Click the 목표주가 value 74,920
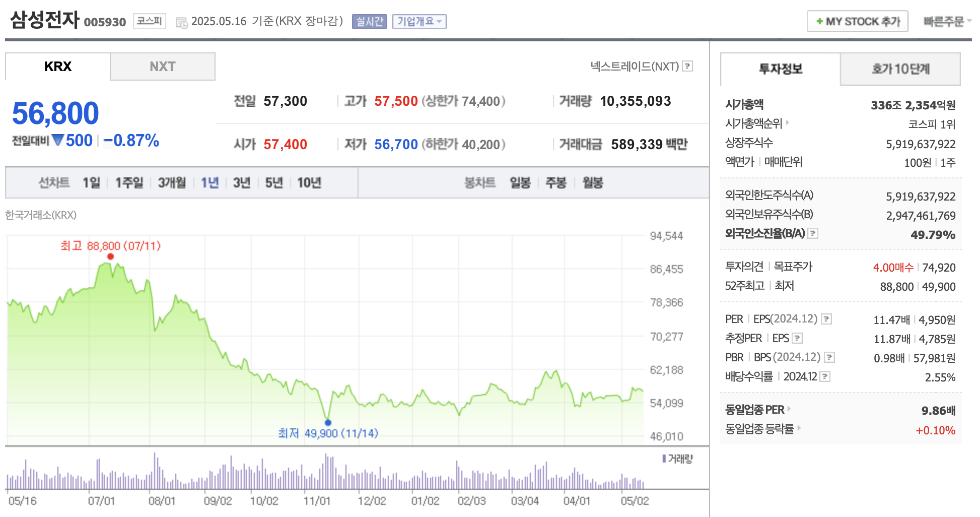This screenshot has width=980, height=517. click(939, 268)
